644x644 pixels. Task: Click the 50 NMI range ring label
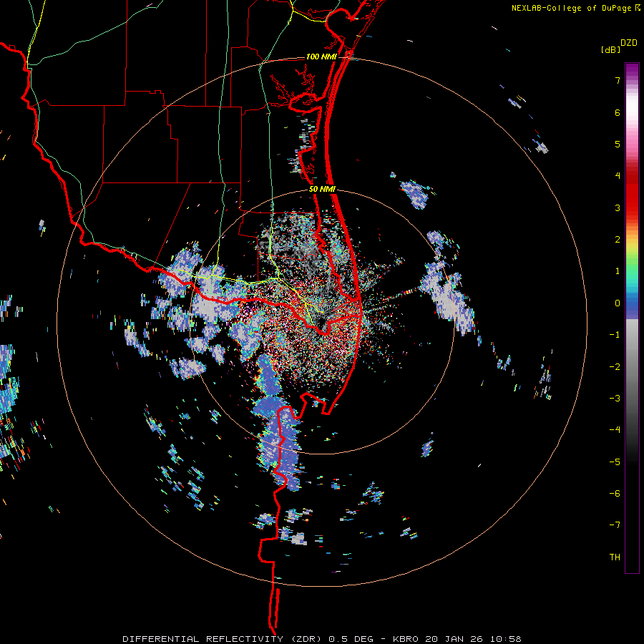pyautogui.click(x=322, y=190)
